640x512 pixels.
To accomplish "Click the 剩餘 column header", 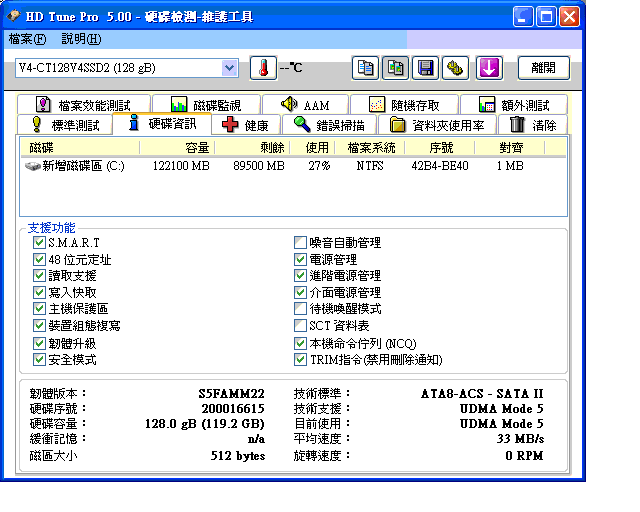I will point(252,147).
